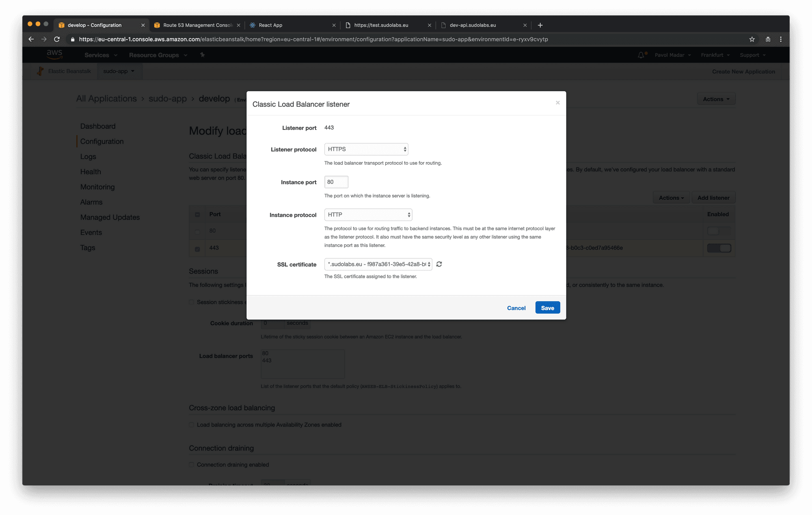Open Monitoring in the sidebar
The width and height of the screenshot is (812, 515).
[x=97, y=187]
